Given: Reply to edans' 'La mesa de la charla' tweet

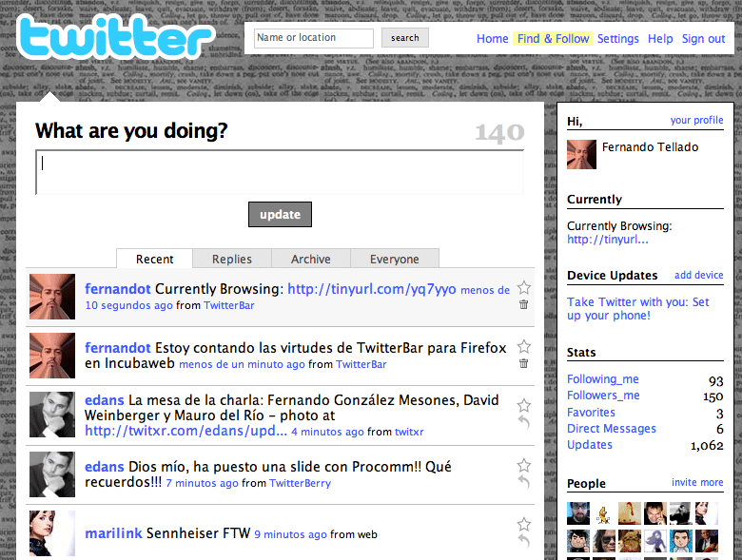Looking at the screenshot, I should pos(523,422).
